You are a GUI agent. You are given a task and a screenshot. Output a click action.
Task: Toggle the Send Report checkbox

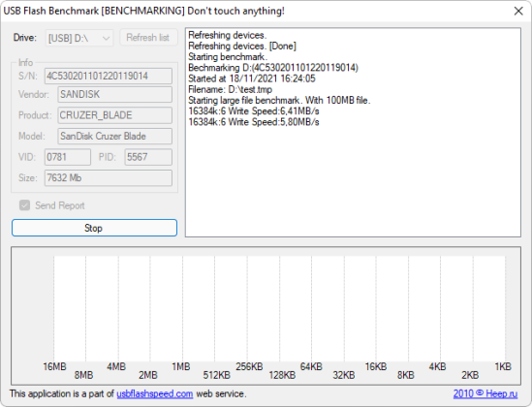24,205
